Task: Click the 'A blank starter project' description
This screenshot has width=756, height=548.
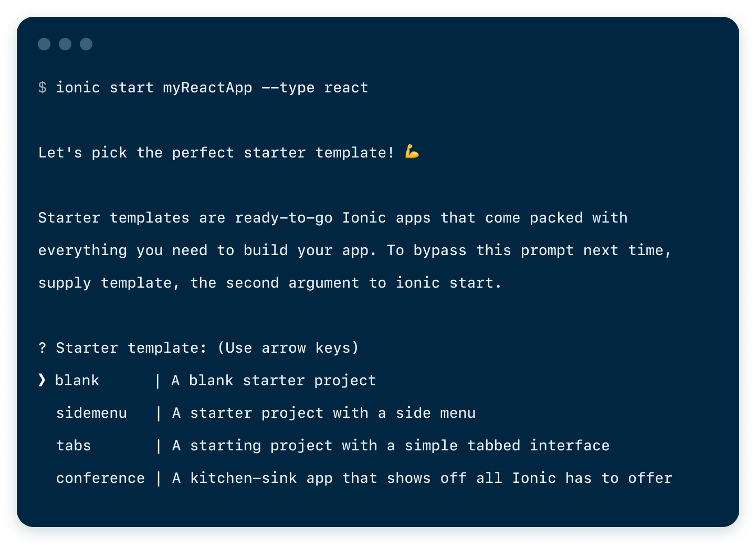Action: (x=274, y=381)
